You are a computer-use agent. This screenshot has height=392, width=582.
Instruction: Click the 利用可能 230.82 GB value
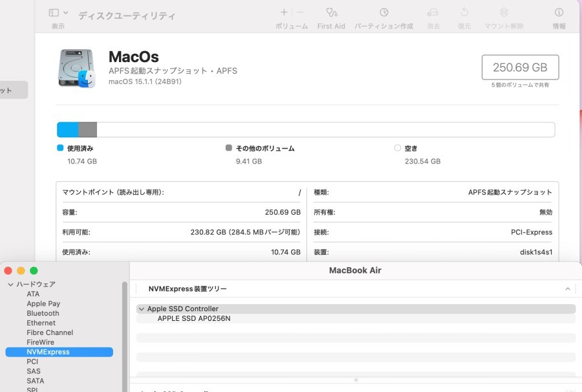245,232
